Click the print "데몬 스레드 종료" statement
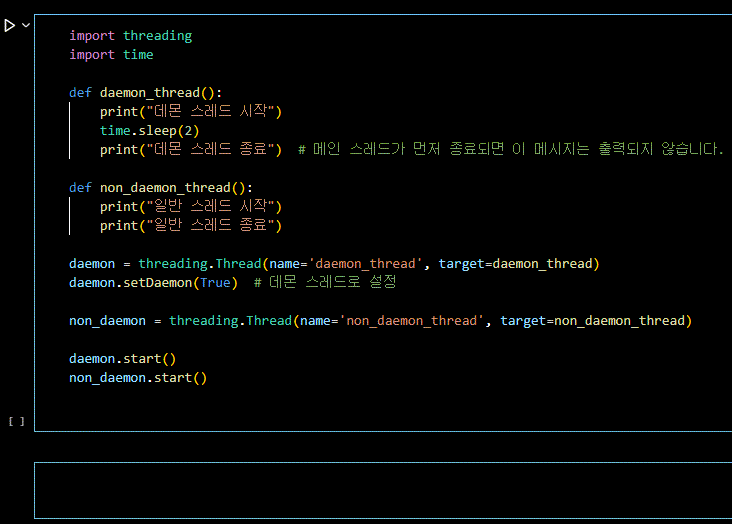The height and width of the screenshot is (524, 732). click(x=191, y=149)
